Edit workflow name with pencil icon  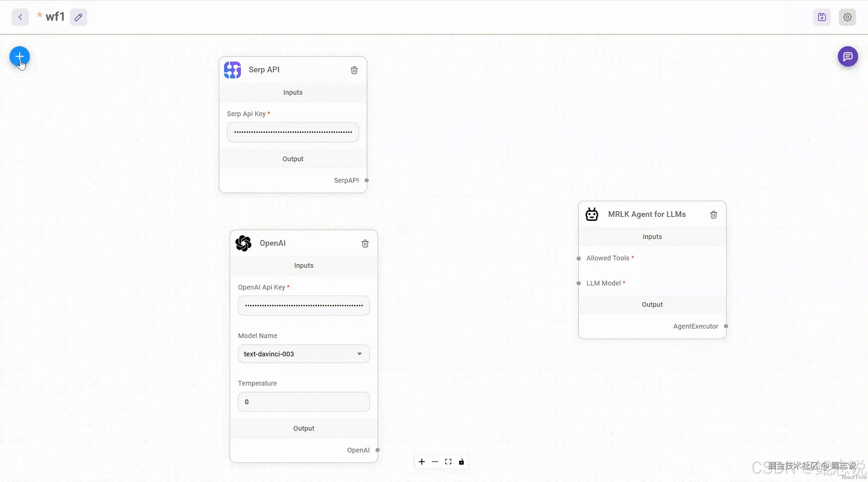(x=78, y=17)
